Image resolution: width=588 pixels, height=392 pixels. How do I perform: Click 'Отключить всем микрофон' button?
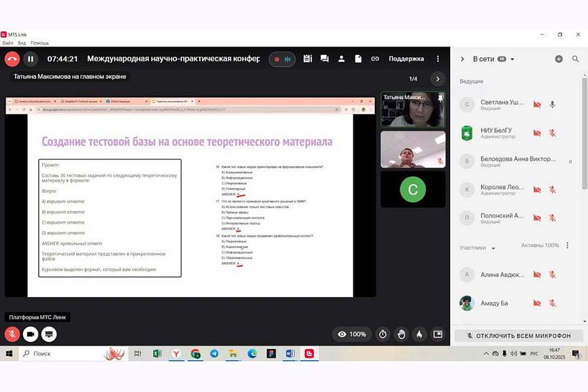coord(519,336)
